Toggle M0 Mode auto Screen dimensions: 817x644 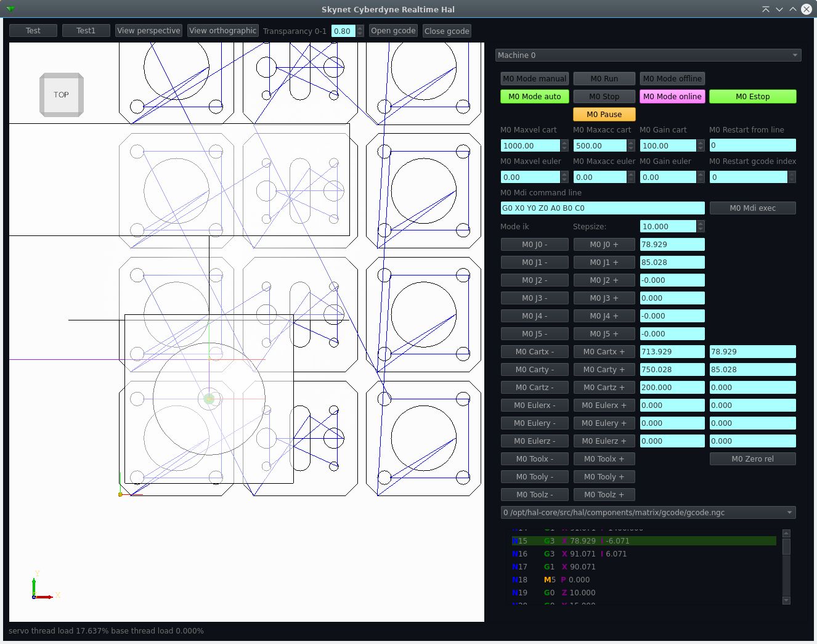(534, 96)
